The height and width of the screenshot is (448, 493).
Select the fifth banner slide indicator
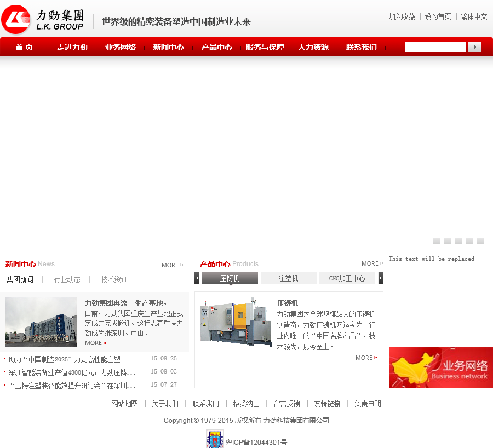pyautogui.click(x=480, y=241)
